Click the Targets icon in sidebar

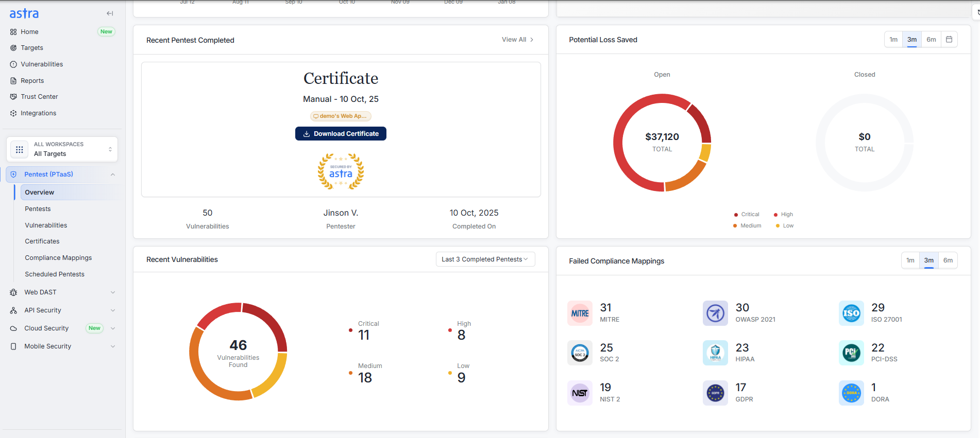click(13, 48)
